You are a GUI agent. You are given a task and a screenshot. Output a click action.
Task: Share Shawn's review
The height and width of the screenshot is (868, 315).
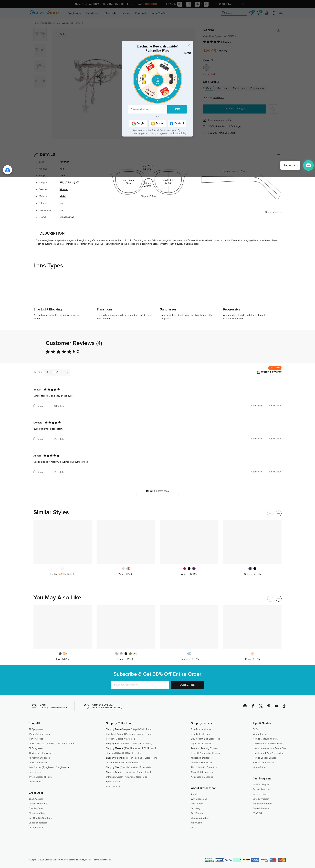[38, 406]
